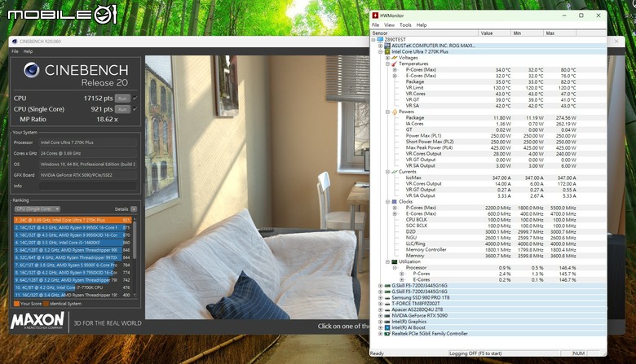Image resolution: width=636 pixels, height=364 pixels.
Task: Select ranking entry AMD Ryzen 5 9500F
Action: [73, 265]
